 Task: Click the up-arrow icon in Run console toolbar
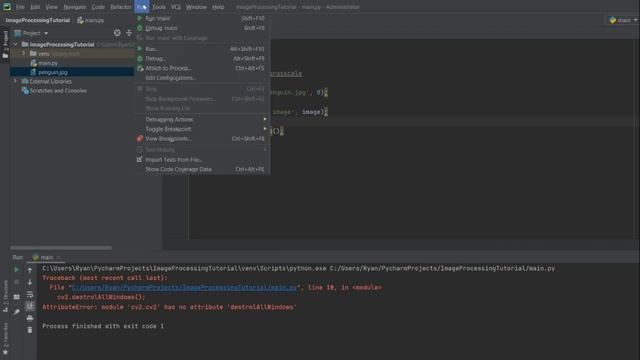point(30,270)
